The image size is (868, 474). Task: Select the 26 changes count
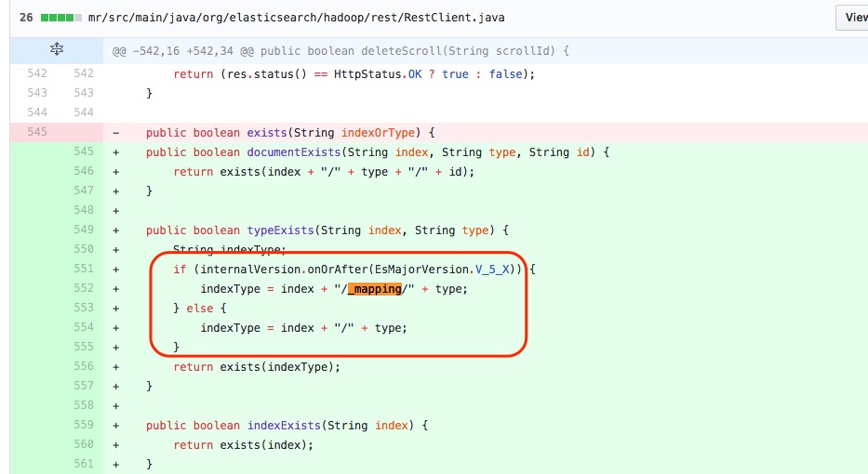tap(26, 18)
